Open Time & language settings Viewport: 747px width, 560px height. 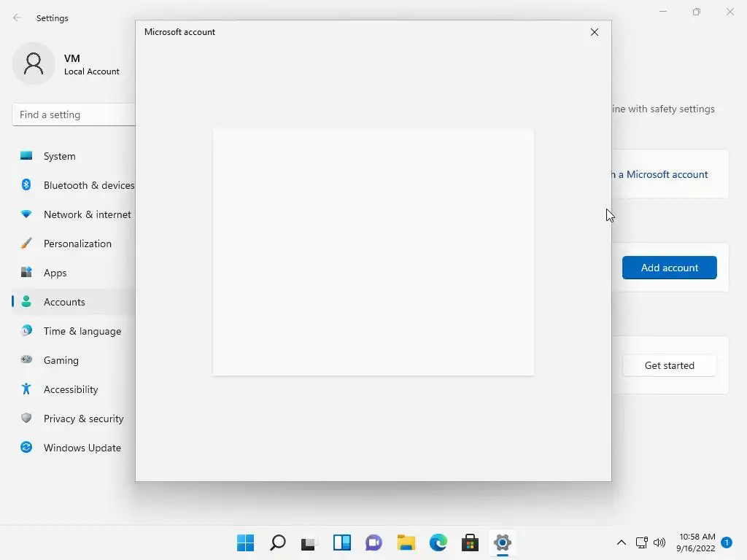point(74,331)
